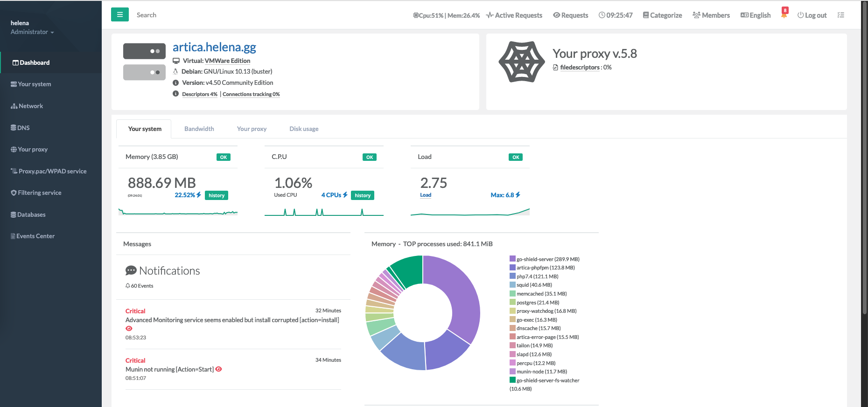Screen dimensions: 868x407
Task: Click the green hamburger menu button
Action: click(x=119, y=14)
